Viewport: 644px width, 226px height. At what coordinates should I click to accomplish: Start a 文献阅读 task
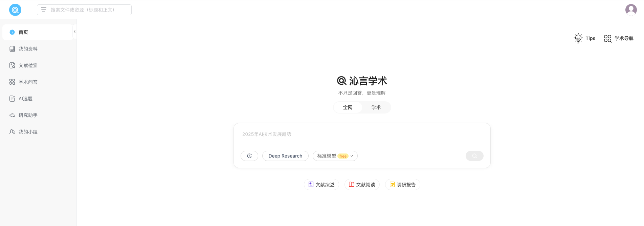tap(362, 185)
